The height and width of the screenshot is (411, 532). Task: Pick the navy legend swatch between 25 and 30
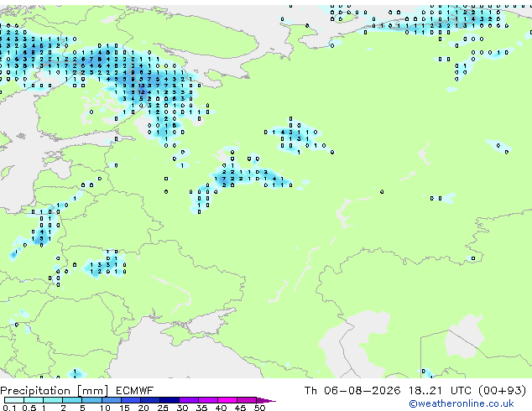point(170,400)
